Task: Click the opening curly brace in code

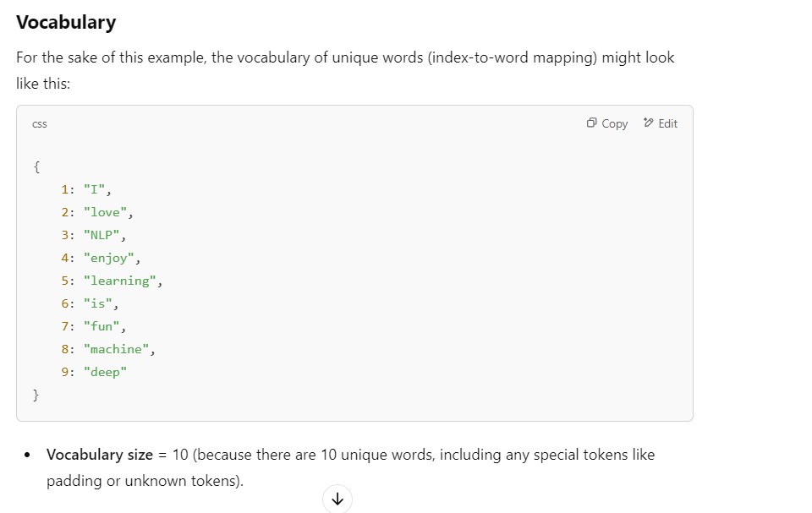Action: pos(36,166)
